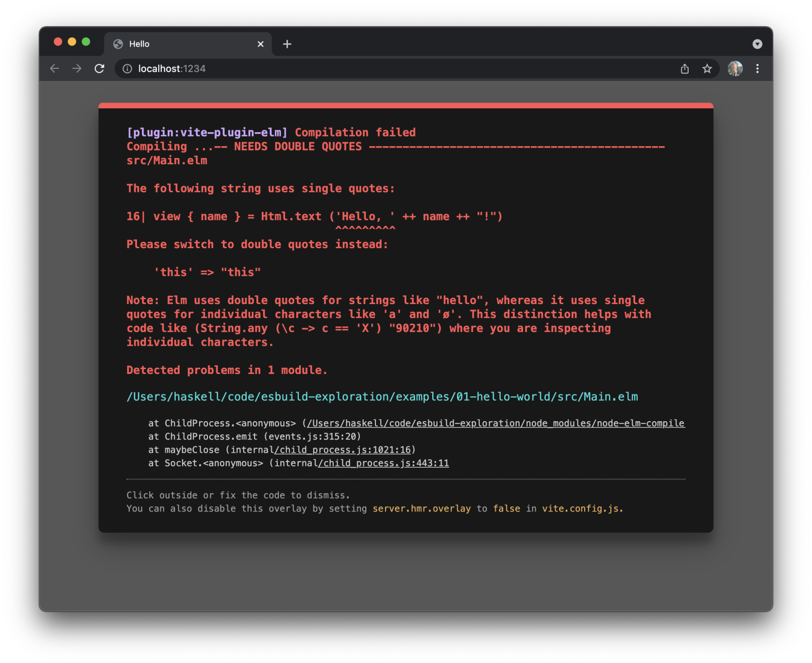Click the back navigation arrow
Viewport: 812px width, 663px height.
point(54,68)
